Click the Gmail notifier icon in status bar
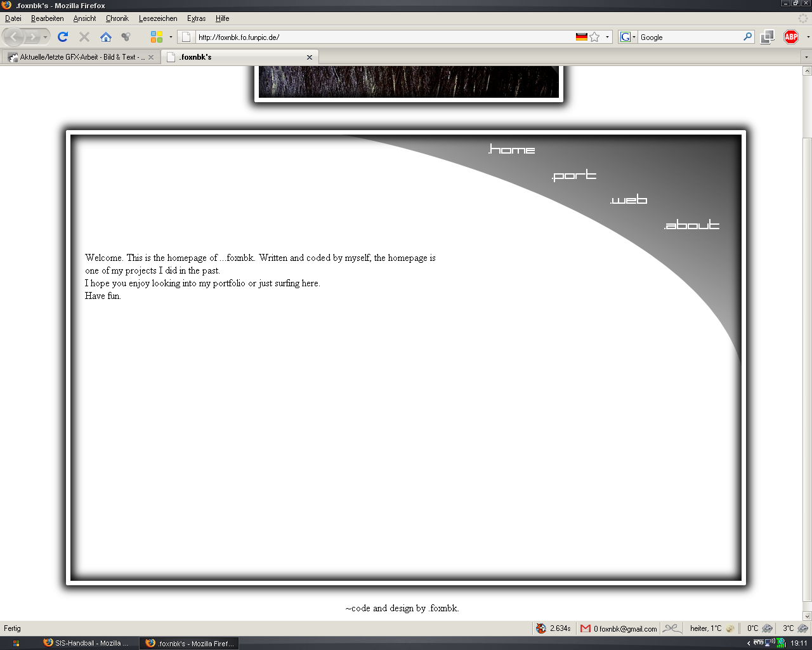This screenshot has height=650, width=812. (586, 628)
